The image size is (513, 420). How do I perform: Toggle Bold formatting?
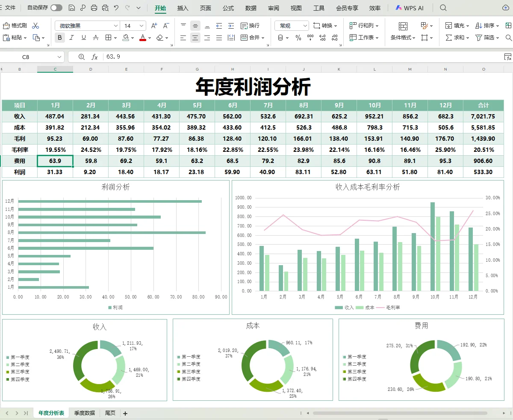[60, 38]
